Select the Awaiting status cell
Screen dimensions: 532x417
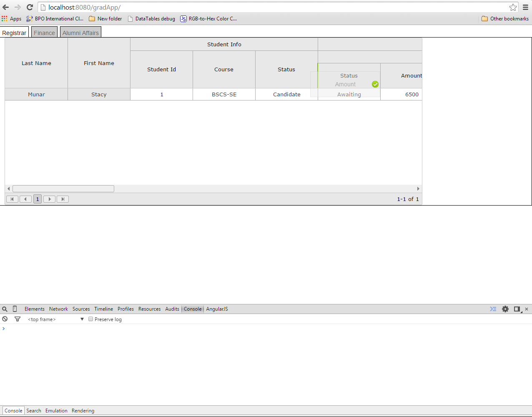[349, 94]
